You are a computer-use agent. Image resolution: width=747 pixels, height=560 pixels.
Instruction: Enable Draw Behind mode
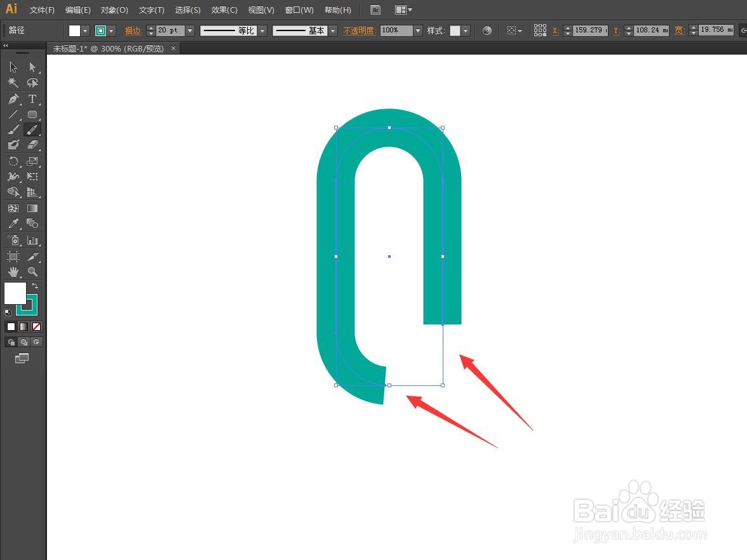24,342
